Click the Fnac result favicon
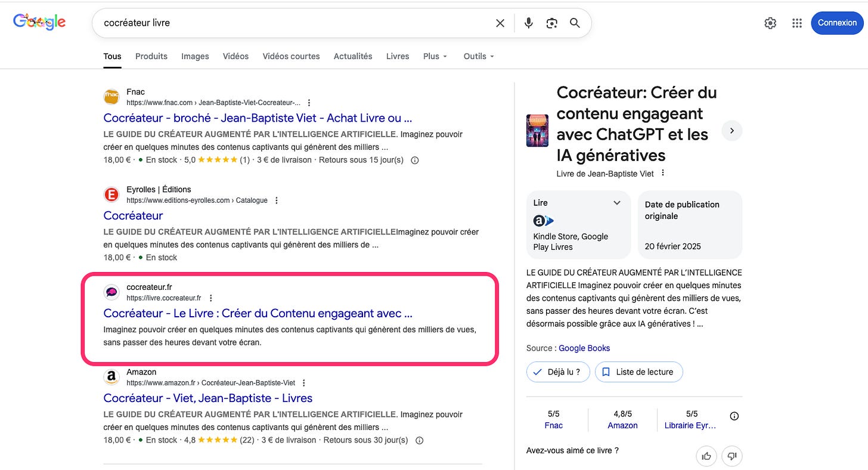Viewport: 868px width, 470px height. 111,97
